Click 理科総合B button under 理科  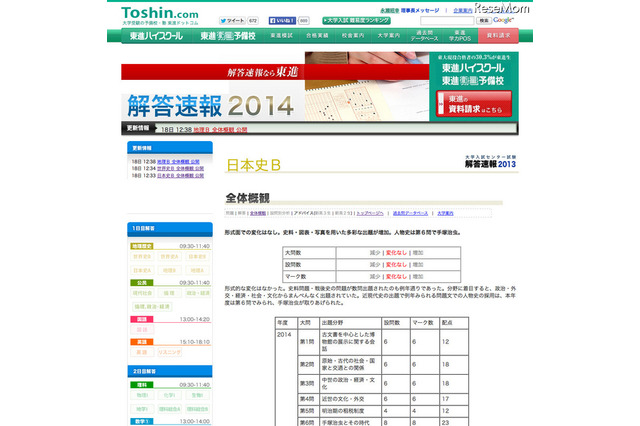(198, 409)
